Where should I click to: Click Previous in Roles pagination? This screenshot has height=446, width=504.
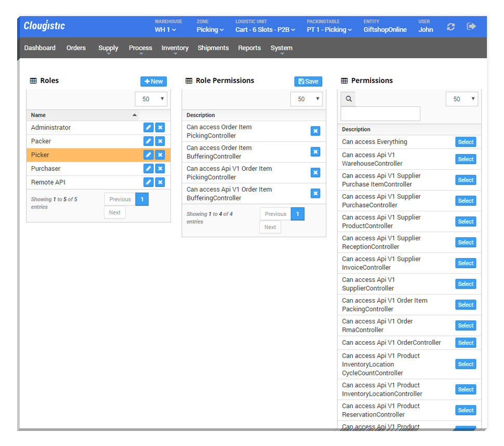click(120, 199)
